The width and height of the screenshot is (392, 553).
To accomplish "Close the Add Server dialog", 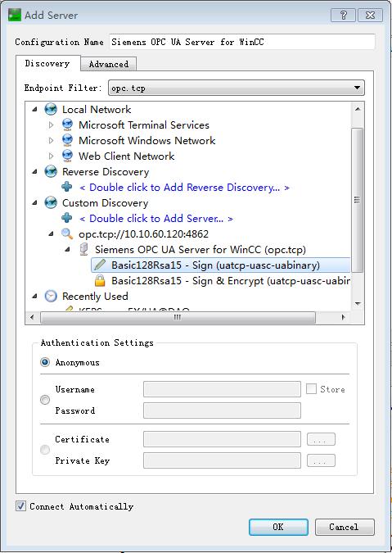I will [370, 16].
